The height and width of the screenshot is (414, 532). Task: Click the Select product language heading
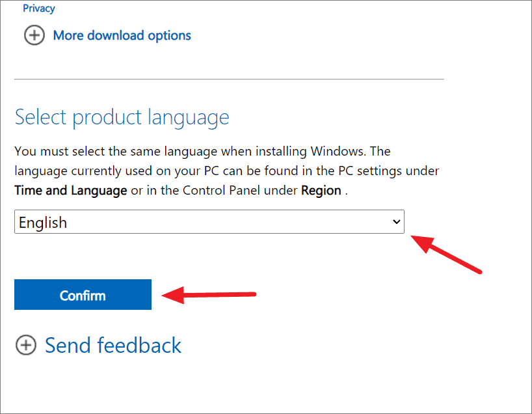pyautogui.click(x=122, y=118)
